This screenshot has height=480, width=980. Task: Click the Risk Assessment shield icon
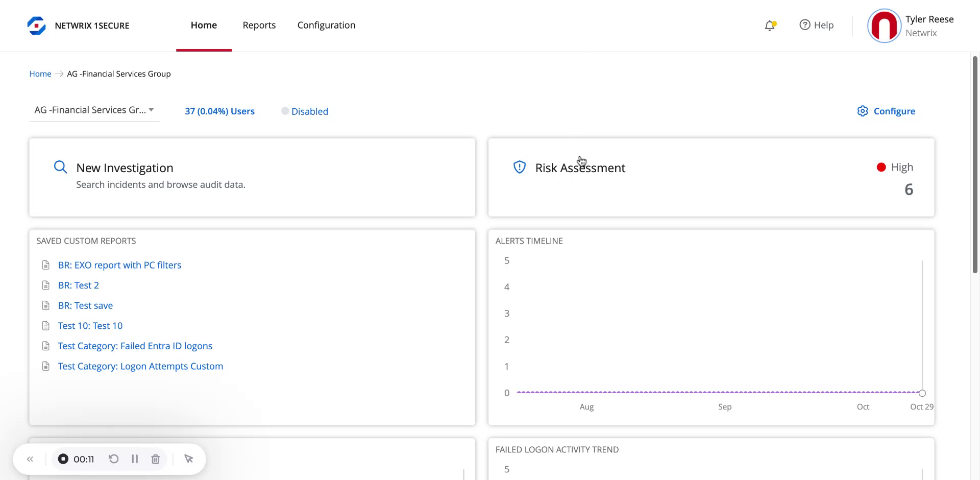[519, 167]
